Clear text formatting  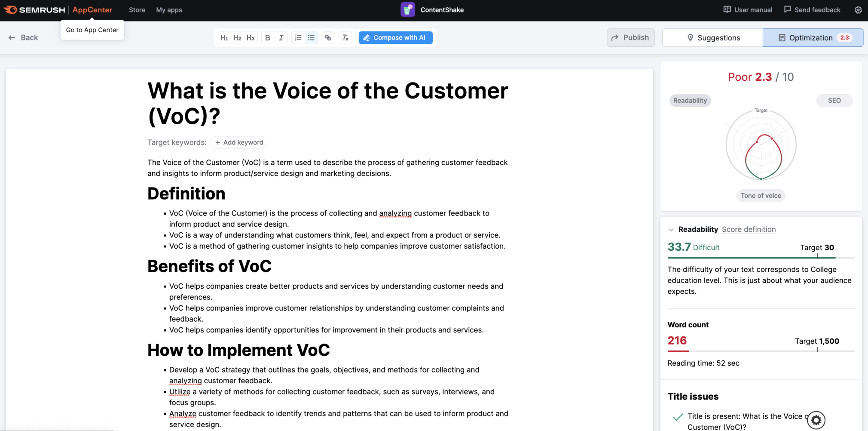click(x=345, y=38)
